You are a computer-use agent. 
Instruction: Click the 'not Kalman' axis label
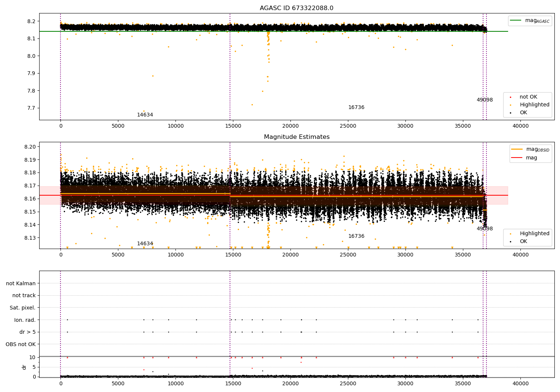click(x=21, y=283)
